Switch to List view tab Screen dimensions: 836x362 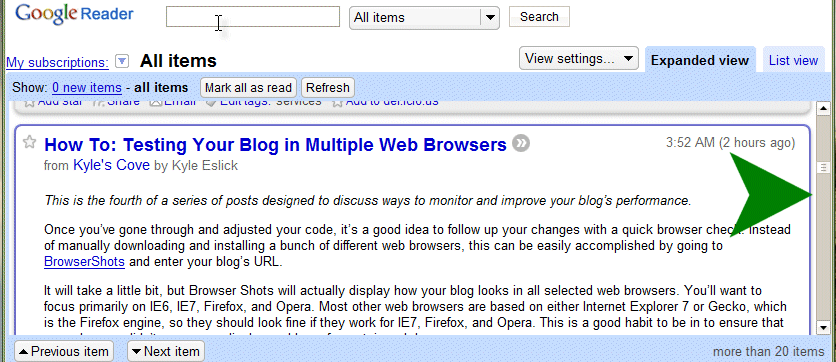click(x=793, y=61)
